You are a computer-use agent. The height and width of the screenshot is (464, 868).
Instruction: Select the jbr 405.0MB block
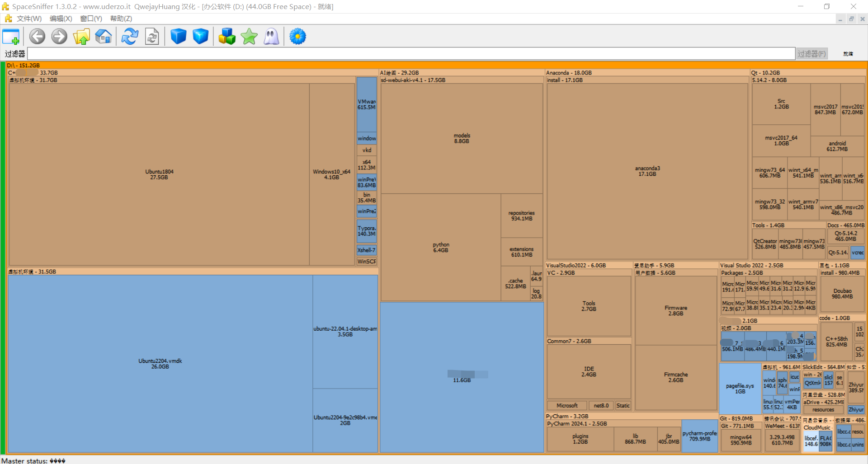[x=669, y=439]
